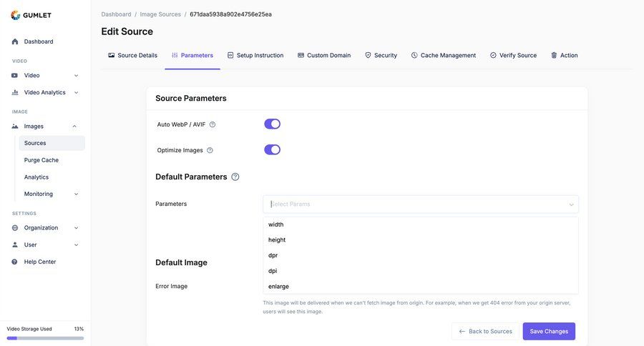Viewport: 644px width, 346px height.
Task: Click the Dashboard home icon
Action: [x=15, y=41]
